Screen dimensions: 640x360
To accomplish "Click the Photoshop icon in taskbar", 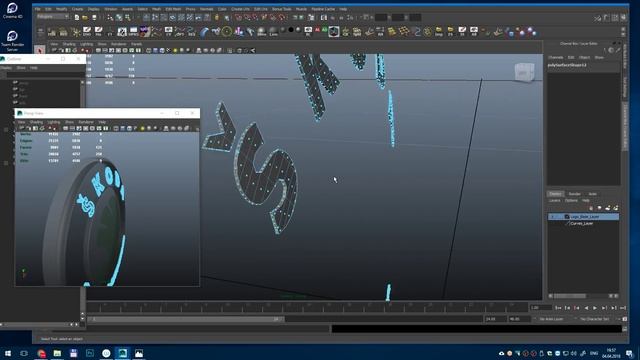I will tap(90, 353).
